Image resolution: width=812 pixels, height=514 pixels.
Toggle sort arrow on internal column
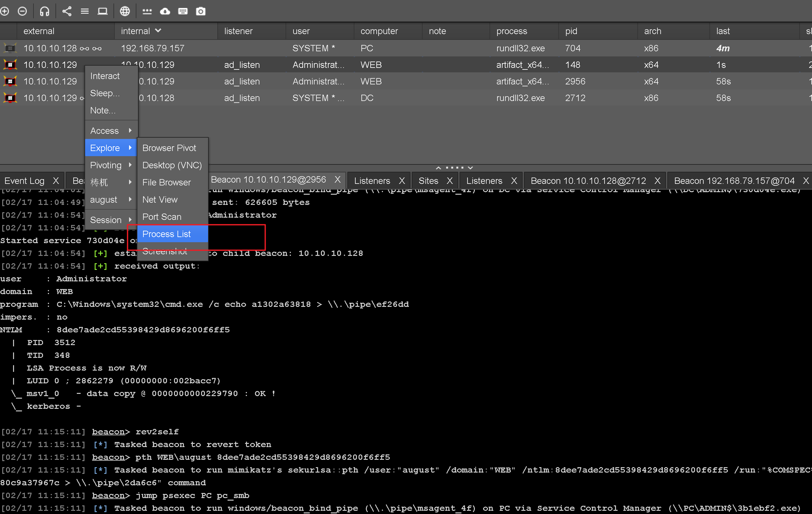tap(158, 31)
